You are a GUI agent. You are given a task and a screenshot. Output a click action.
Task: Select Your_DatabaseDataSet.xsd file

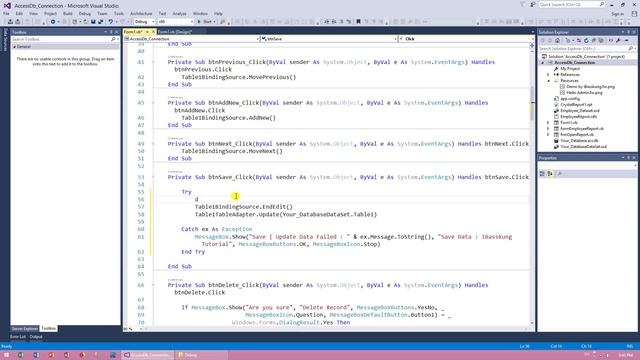click(583, 147)
